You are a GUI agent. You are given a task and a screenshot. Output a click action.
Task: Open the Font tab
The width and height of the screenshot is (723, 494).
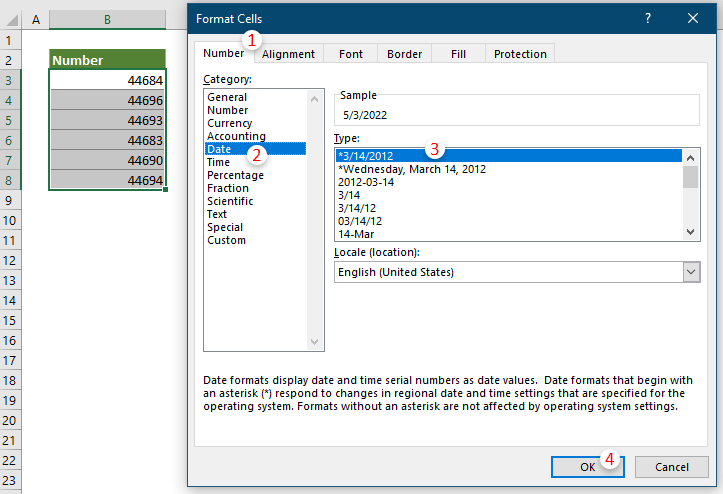[x=350, y=54]
